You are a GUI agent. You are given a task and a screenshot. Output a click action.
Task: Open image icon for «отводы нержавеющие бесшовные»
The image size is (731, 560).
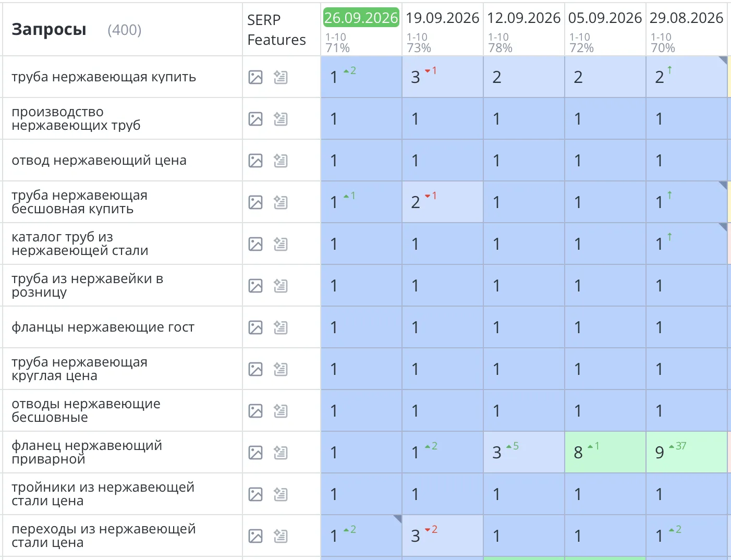click(255, 411)
